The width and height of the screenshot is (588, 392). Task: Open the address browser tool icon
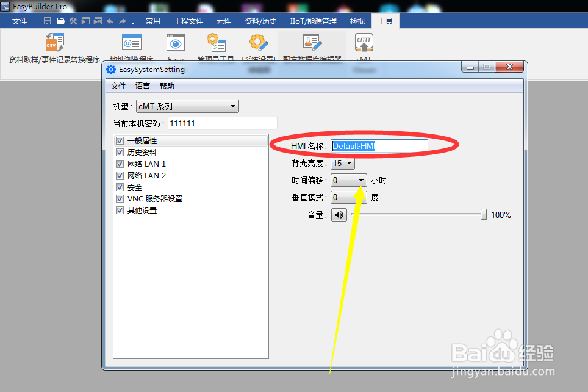132,42
